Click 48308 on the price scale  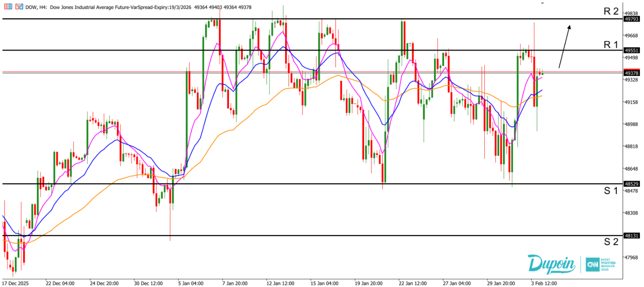click(632, 213)
